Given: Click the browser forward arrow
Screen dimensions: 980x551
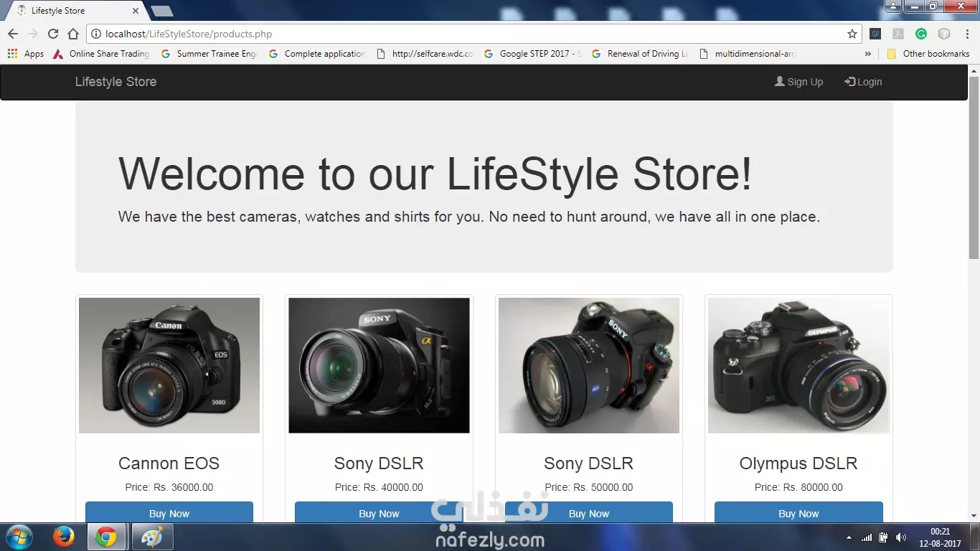Looking at the screenshot, I should pos(33,34).
